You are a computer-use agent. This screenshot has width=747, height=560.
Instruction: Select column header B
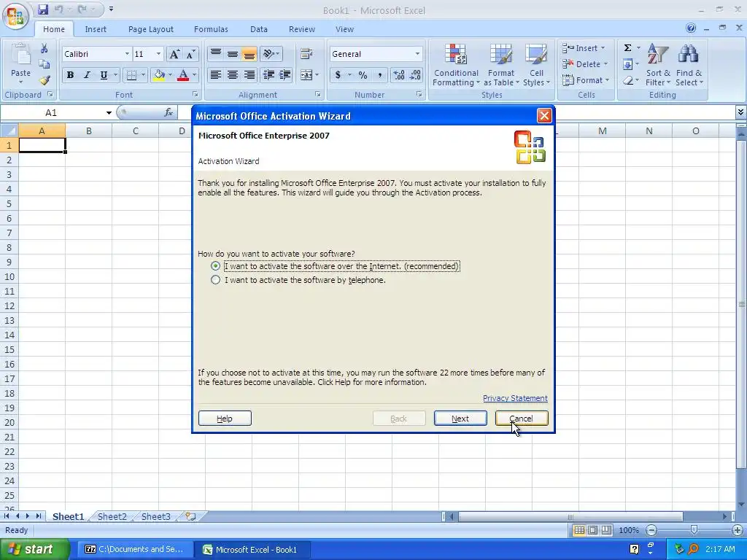(88, 131)
